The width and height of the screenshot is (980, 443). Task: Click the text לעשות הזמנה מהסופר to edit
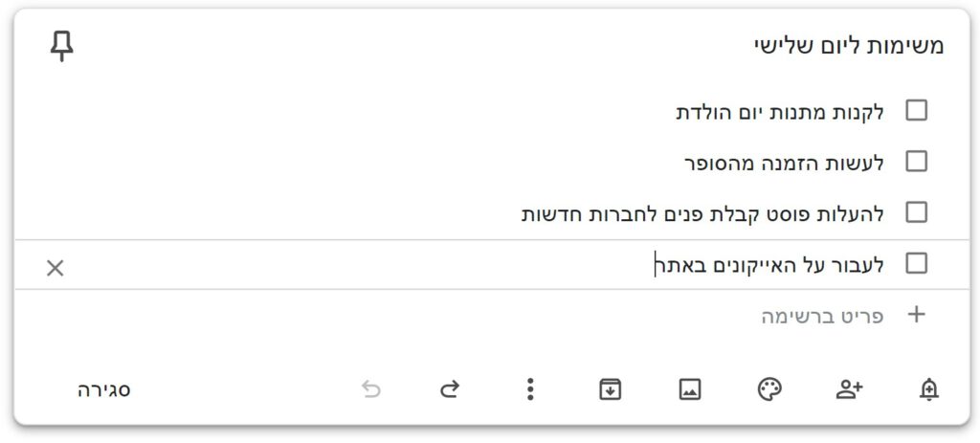click(x=784, y=163)
